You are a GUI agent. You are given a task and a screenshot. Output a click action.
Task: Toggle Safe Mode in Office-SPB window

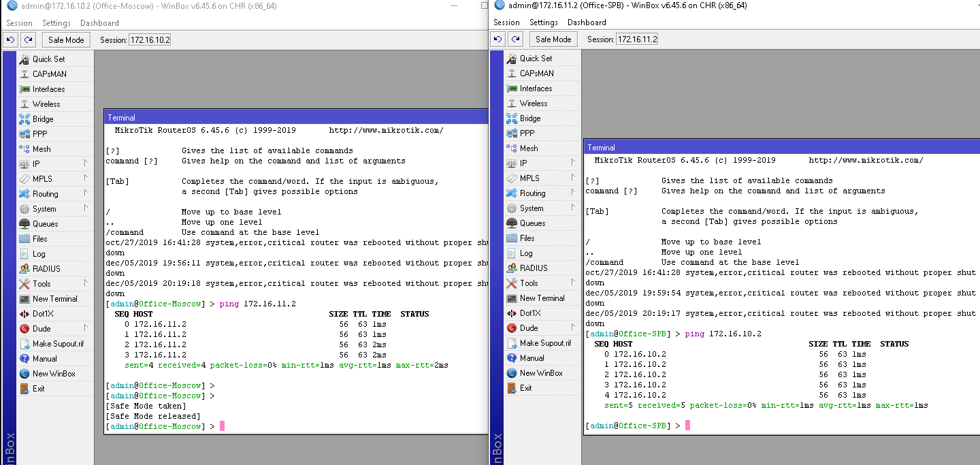pos(553,39)
